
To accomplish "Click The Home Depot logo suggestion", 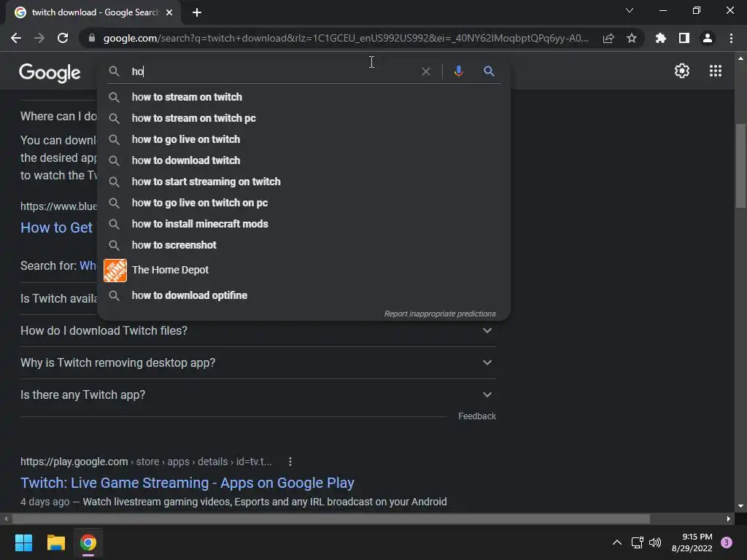I will click(x=115, y=271).
